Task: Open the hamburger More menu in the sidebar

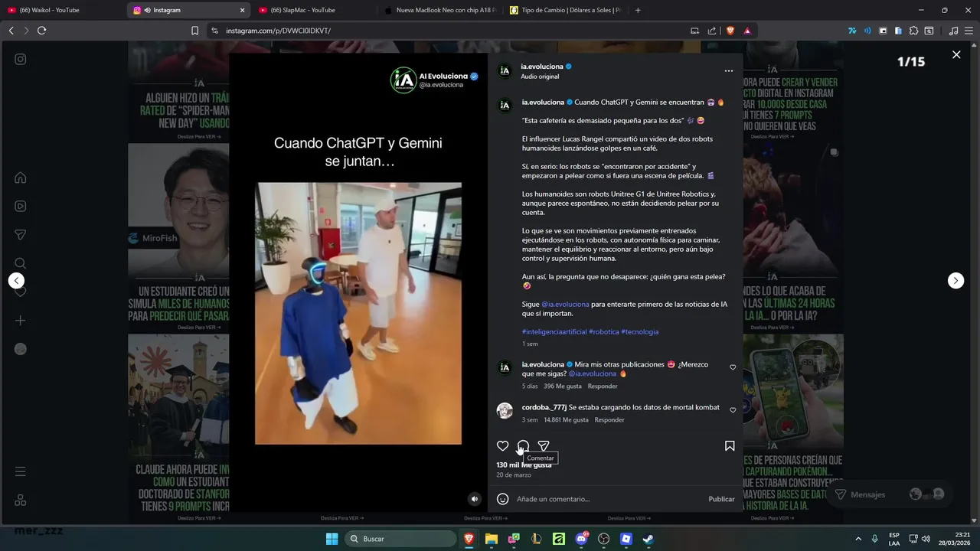Action: coord(21,471)
